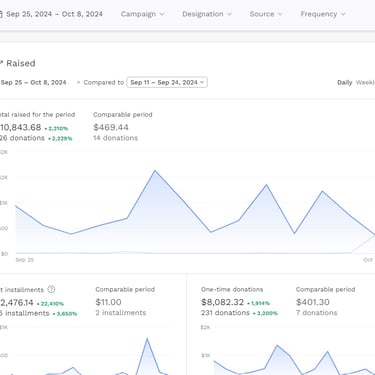Click the highest peak on Raised chart
The width and height of the screenshot is (375, 375).
(x=155, y=171)
